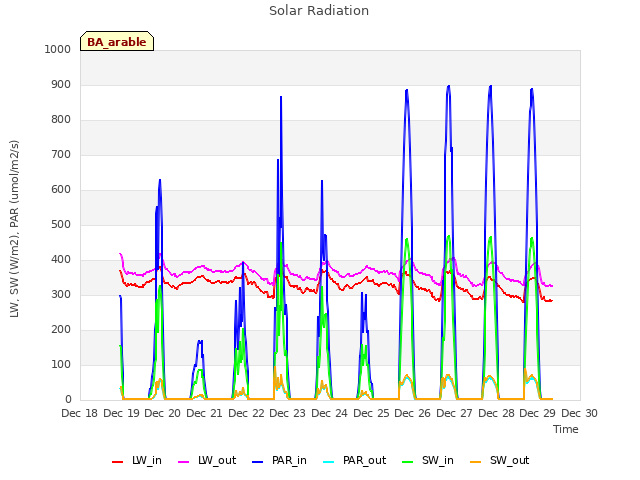Click the blue PAR_in legend swatch

258,462
